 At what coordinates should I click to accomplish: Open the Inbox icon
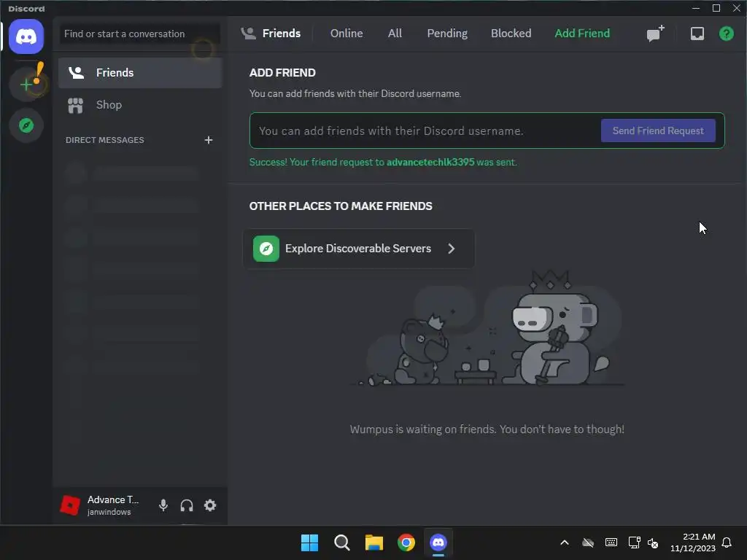coord(697,34)
